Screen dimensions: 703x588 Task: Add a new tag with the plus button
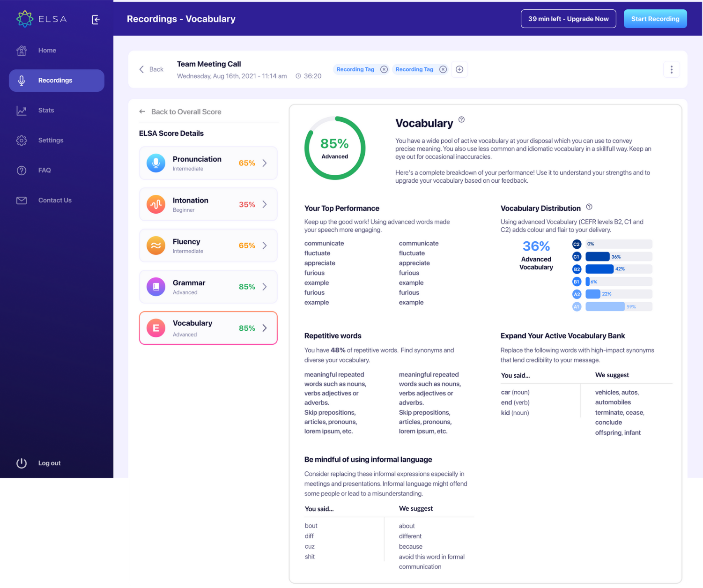(x=459, y=69)
